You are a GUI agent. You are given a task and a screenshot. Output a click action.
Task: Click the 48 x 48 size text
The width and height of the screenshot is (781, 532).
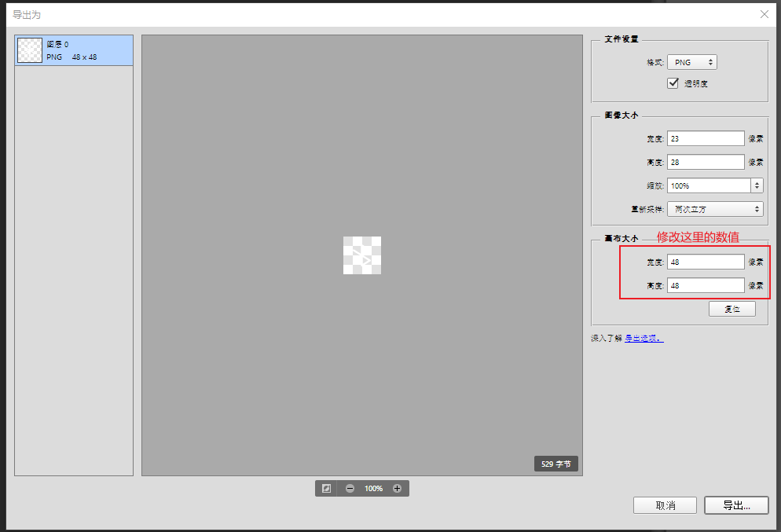84,57
